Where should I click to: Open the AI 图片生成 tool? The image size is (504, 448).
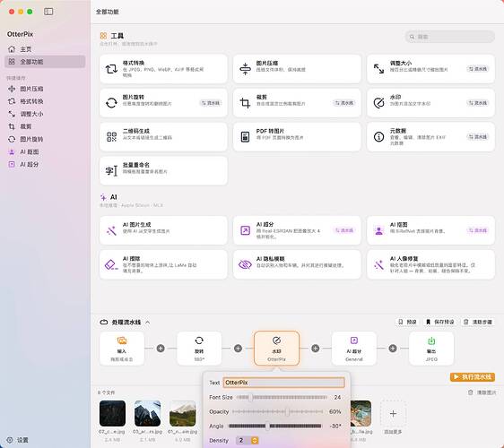tap(163, 230)
